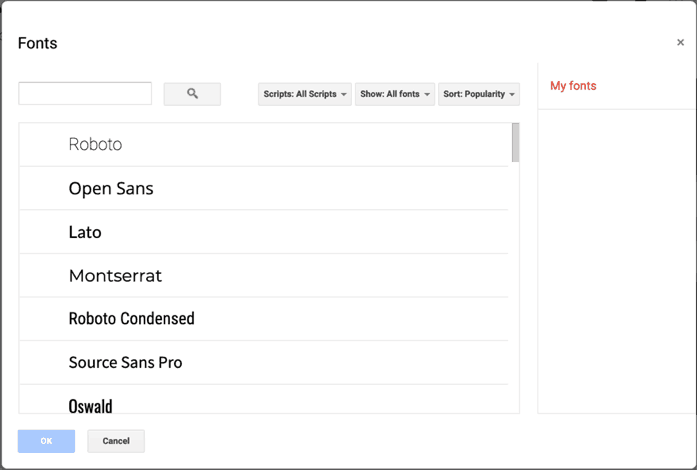Choose the Open Sans font
Viewport: 697px width, 470px height.
tap(264, 189)
